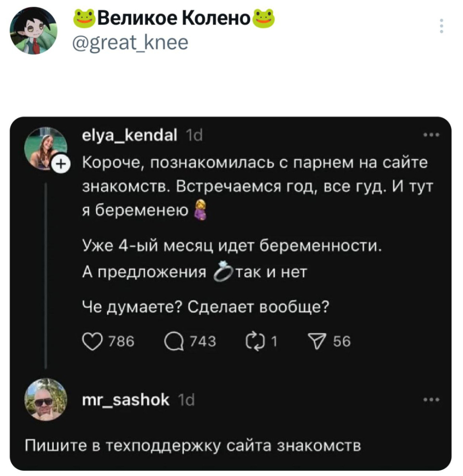Screen dimensions: 463x476
Task: Open the reply text "Пишите в техподдержку"
Action: 193,445
